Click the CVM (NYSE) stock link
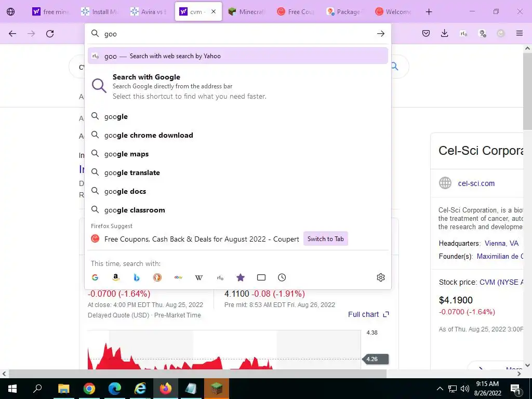Image resolution: width=532 pixels, height=399 pixels. tap(501, 282)
